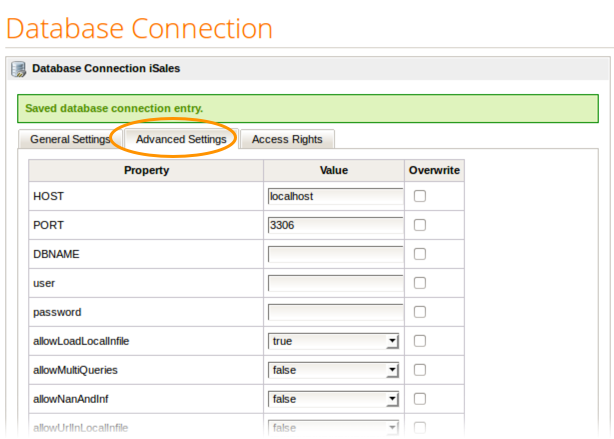
Task: Open the allowLoadLocalInfile value dropdown
Action: (334, 341)
